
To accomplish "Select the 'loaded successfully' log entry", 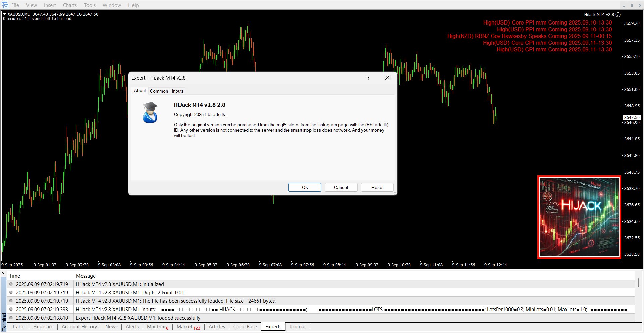I will (x=321, y=318).
